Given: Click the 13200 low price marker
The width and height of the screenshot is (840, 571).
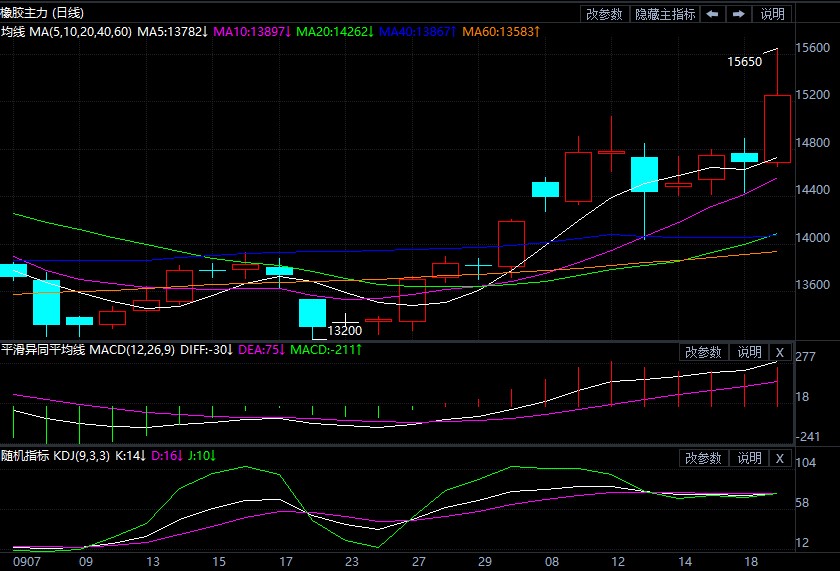Looking at the screenshot, I should pos(345,330).
